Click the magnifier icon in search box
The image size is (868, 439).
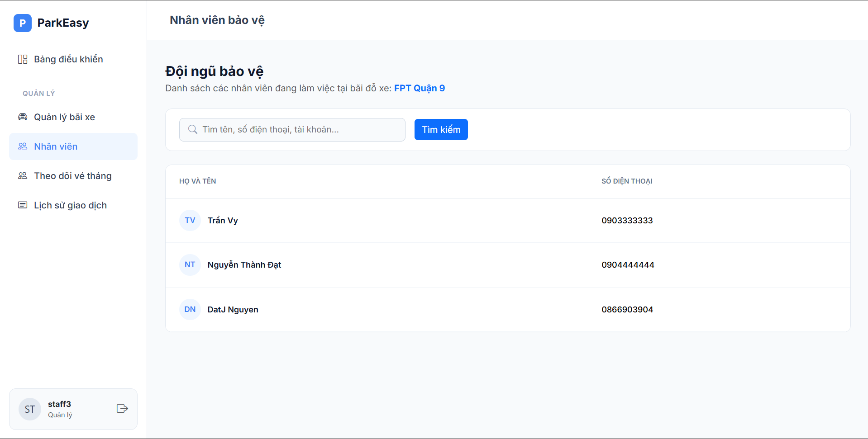coord(193,130)
